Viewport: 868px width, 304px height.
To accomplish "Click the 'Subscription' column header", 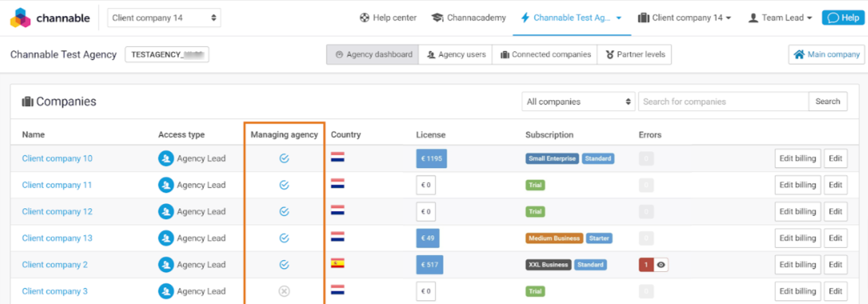I will click(x=549, y=134).
